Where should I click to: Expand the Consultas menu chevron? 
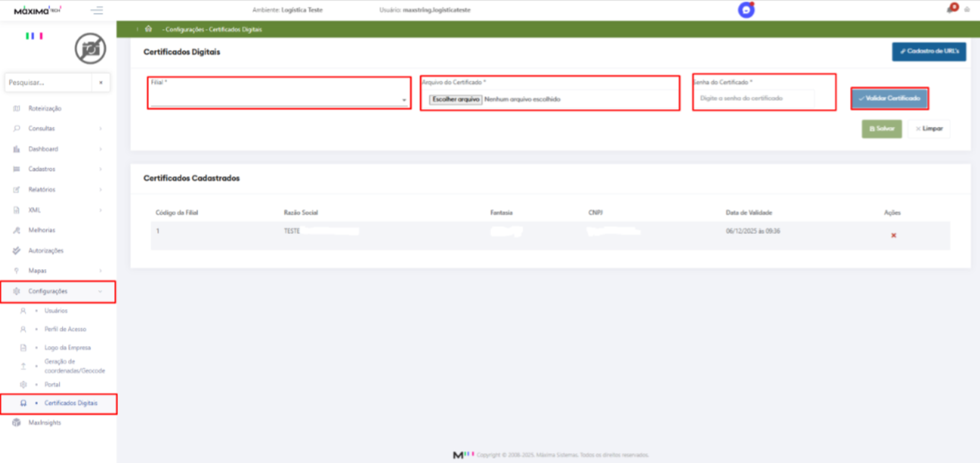[x=100, y=129]
